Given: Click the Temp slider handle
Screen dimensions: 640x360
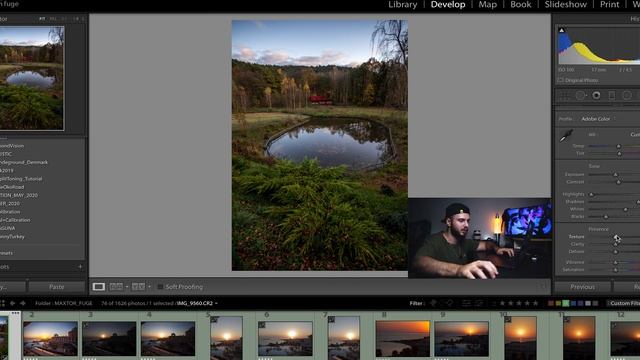Looking at the screenshot, I should [619, 146].
